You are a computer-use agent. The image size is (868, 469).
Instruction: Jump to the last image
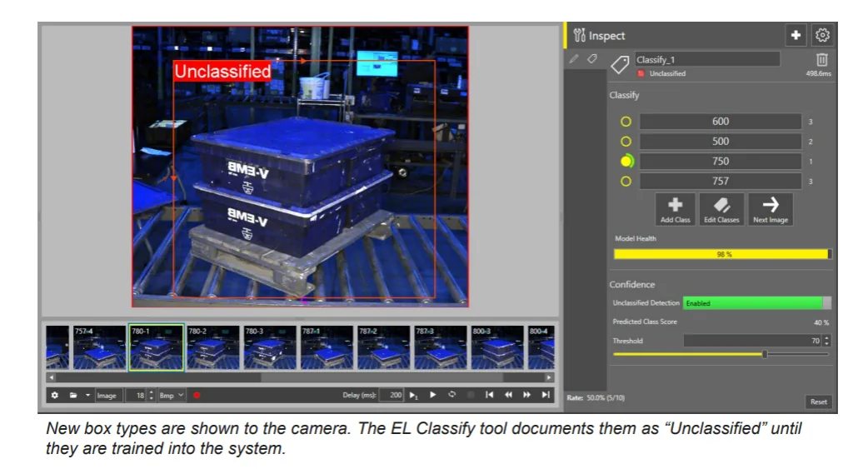[546, 394]
